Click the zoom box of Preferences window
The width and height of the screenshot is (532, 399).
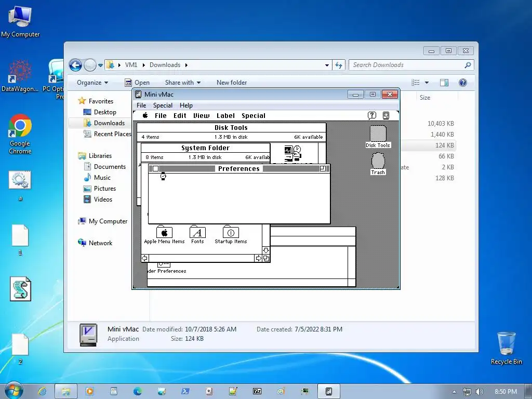[x=323, y=169]
